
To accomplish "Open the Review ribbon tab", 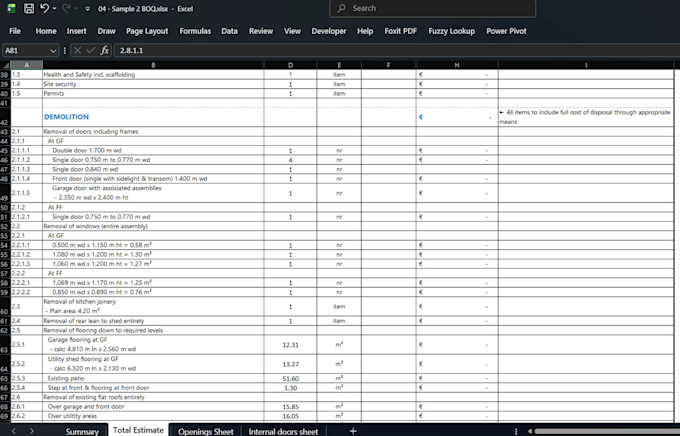I will [x=261, y=31].
